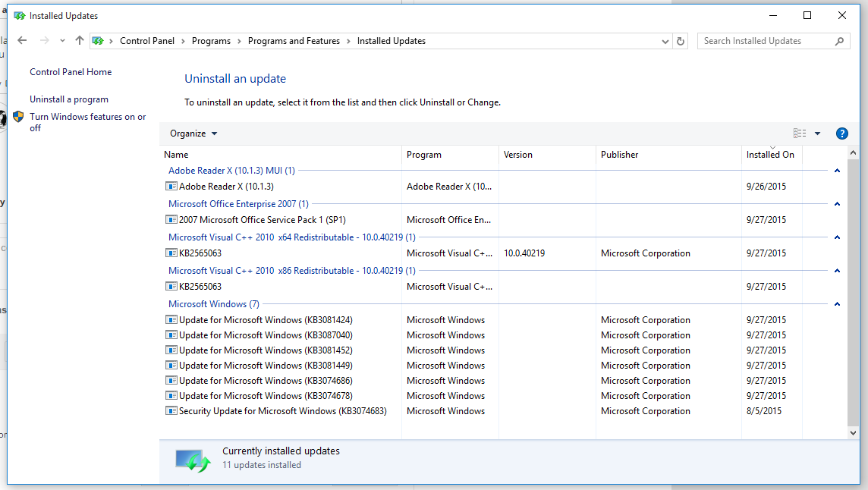Select KB2565063 icon under x86 Redistributable
The image size is (868, 490).
tap(171, 287)
